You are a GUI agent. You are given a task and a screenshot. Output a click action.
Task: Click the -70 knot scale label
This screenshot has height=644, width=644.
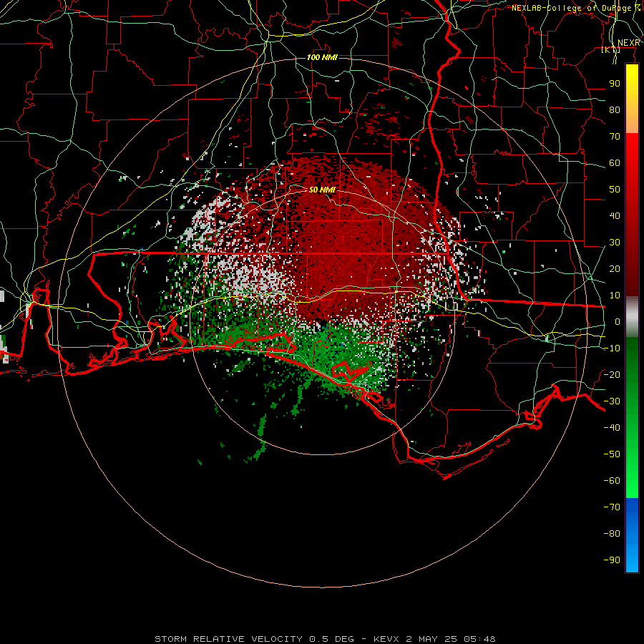[612, 507]
